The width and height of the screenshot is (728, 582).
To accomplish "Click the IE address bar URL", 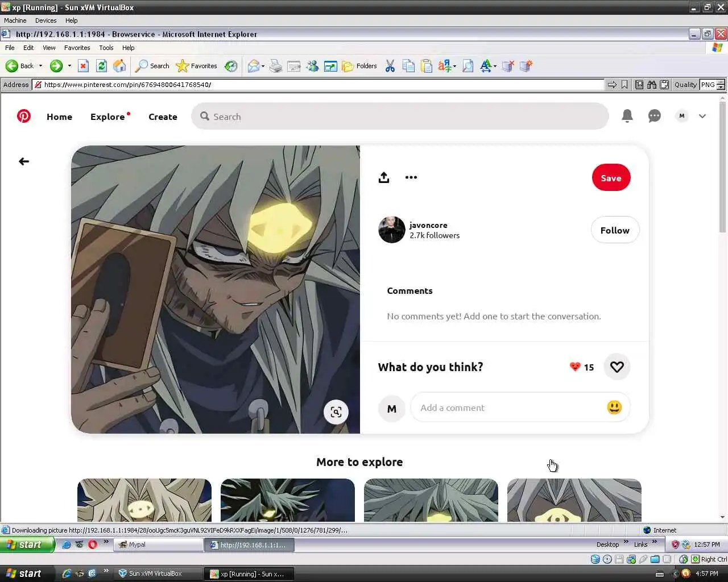I will [x=318, y=85].
